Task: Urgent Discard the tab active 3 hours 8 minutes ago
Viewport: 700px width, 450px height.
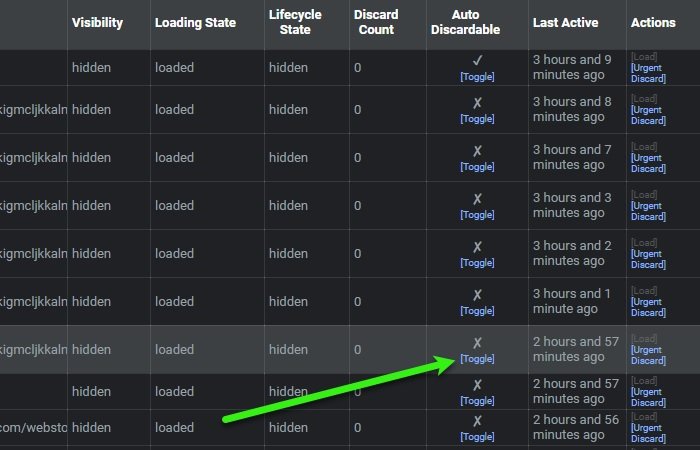Action: pyautogui.click(x=648, y=115)
